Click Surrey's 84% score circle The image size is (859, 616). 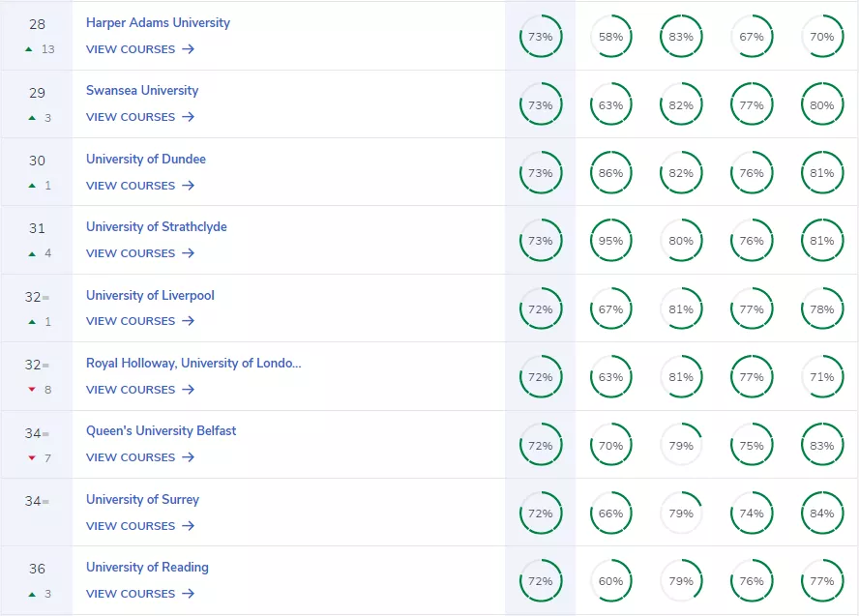(x=822, y=513)
